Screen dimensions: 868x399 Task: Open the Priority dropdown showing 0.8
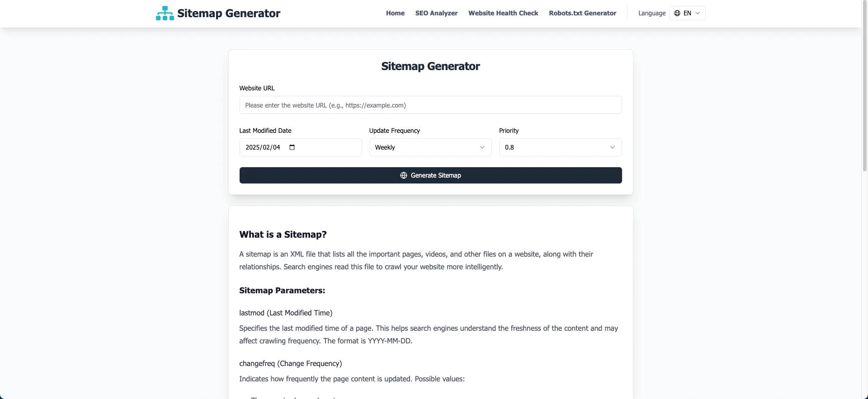(560, 147)
